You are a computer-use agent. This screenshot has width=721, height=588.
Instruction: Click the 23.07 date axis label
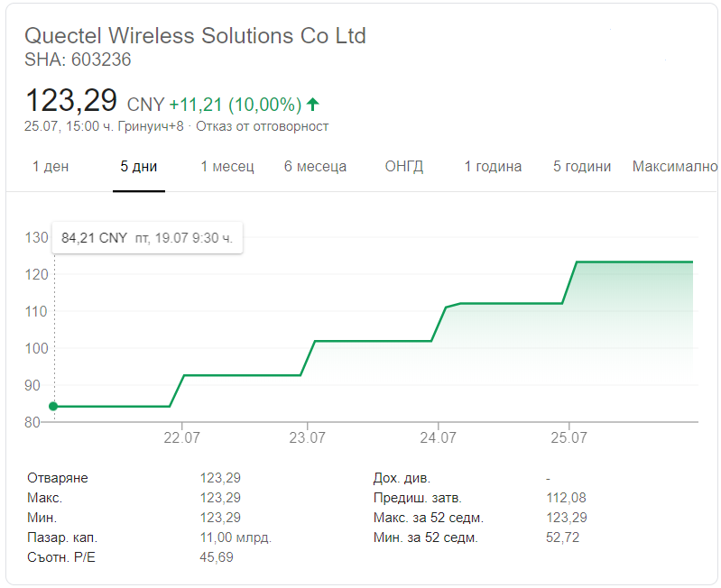click(307, 437)
